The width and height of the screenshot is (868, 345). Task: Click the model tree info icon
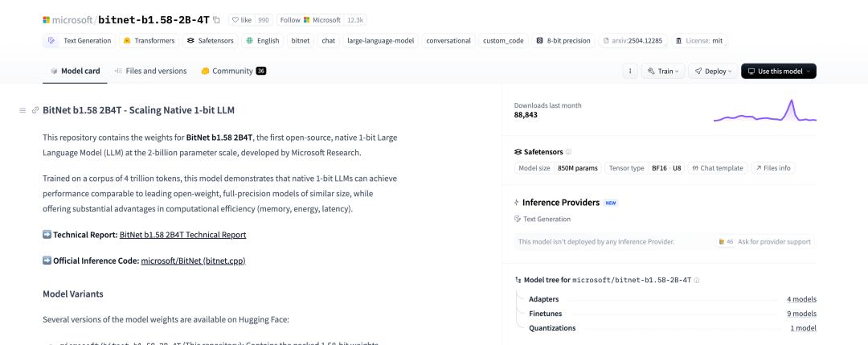[696, 279]
